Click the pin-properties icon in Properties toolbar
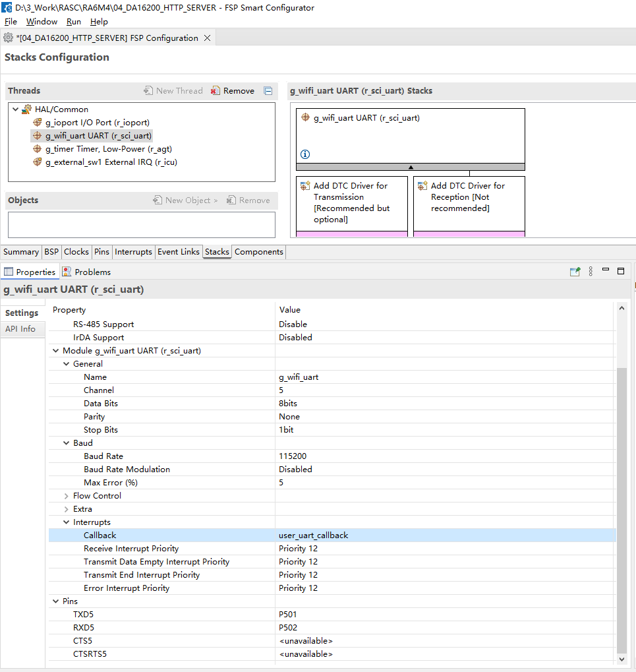The image size is (636, 672). pos(575,272)
